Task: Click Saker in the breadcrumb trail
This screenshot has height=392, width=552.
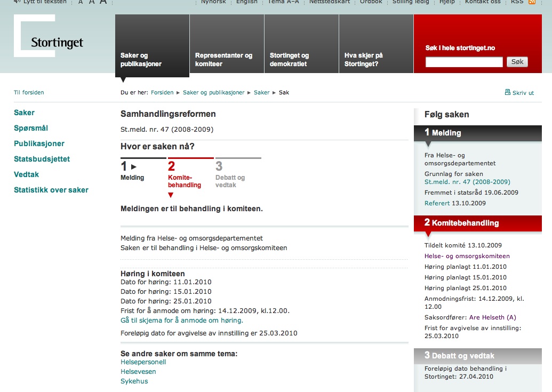Action: pyautogui.click(x=261, y=93)
